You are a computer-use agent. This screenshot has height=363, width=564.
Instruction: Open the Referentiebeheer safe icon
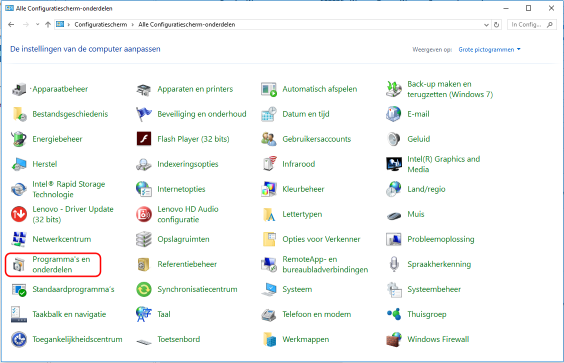[x=144, y=264]
